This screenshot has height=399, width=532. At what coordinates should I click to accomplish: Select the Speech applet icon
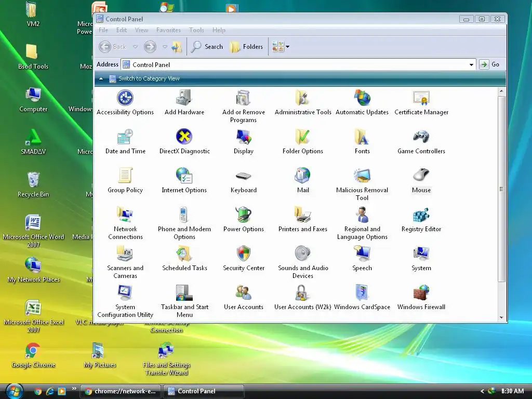coord(362,254)
